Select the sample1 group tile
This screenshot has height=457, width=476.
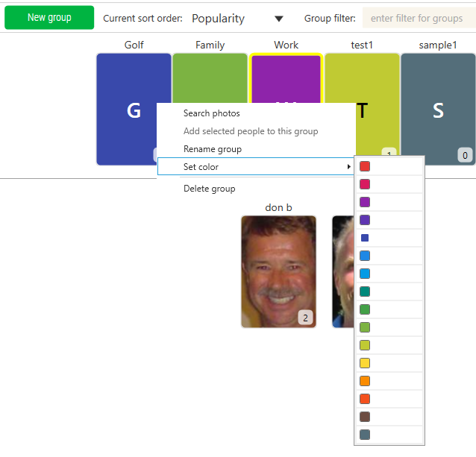[x=438, y=110]
